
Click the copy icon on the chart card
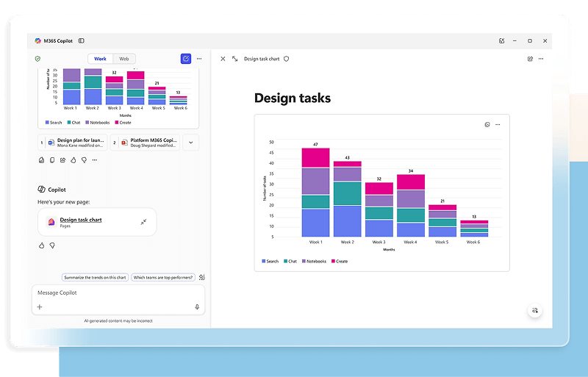487,125
